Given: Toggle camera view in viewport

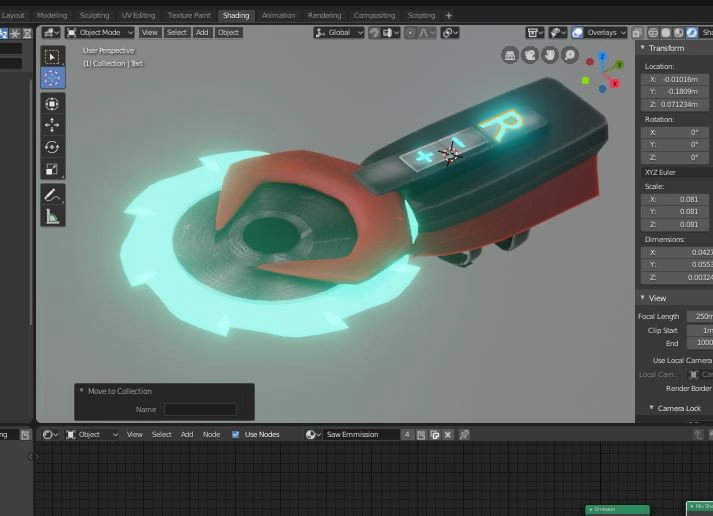Looking at the screenshot, I should tap(530, 56).
